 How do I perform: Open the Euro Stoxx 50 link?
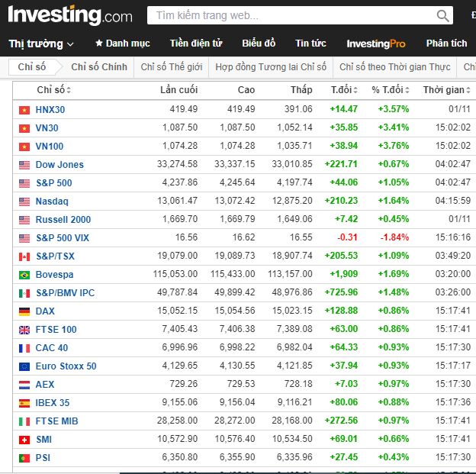[66, 366]
